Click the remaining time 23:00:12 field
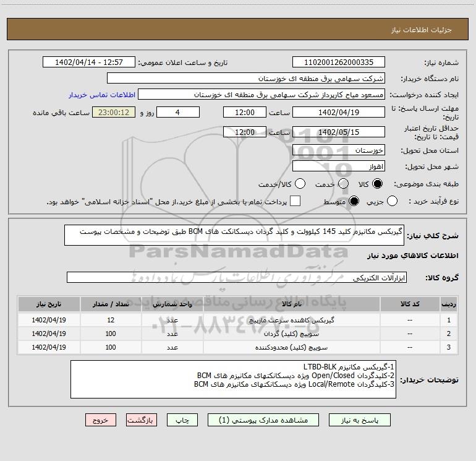The image size is (476, 461). [x=114, y=112]
